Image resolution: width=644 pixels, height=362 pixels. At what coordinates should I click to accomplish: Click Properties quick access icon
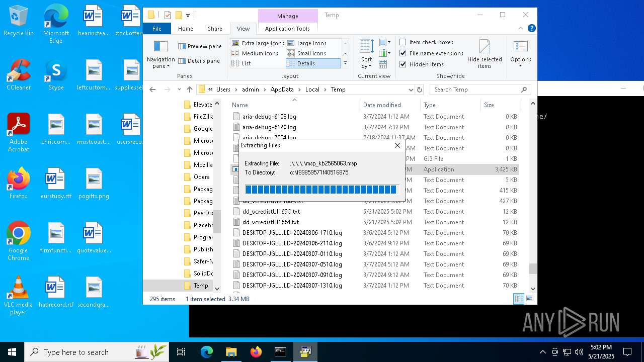click(x=168, y=15)
